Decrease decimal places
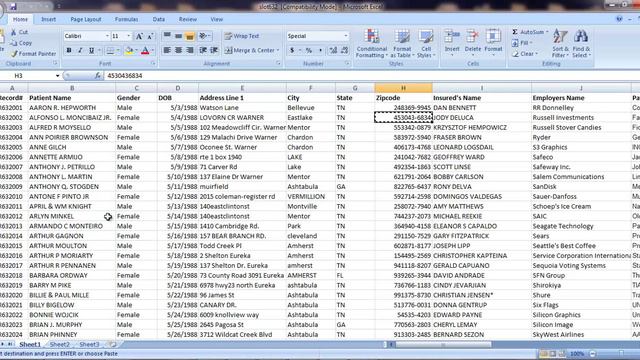Viewport: 640px width, 360px height. pyautogui.click(x=344, y=50)
